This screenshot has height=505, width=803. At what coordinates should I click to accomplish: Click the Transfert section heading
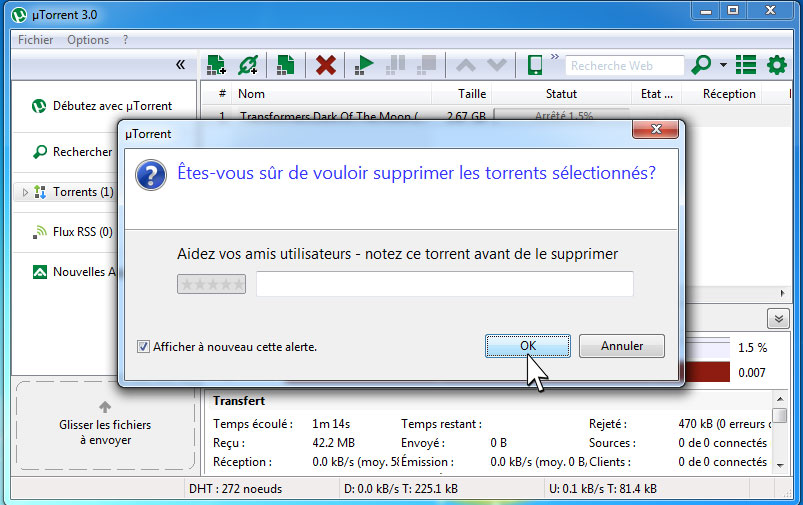click(x=239, y=401)
